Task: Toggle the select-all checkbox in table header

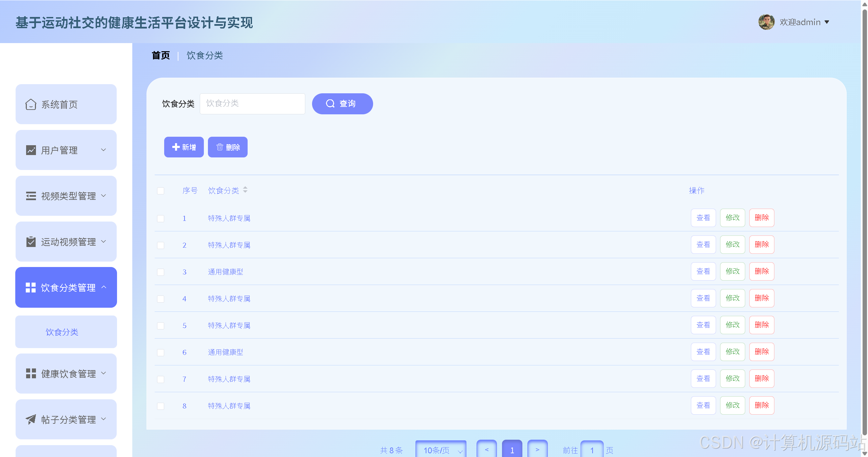Action: pyautogui.click(x=161, y=191)
